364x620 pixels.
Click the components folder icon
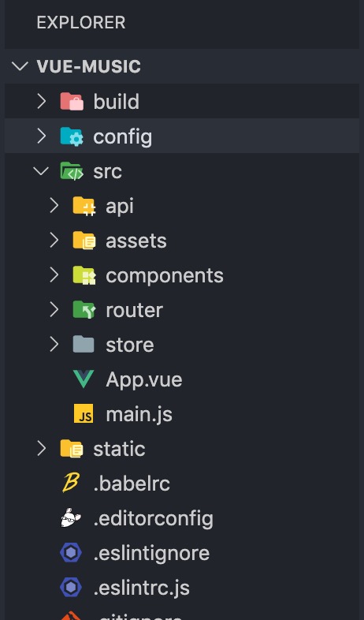point(84,275)
